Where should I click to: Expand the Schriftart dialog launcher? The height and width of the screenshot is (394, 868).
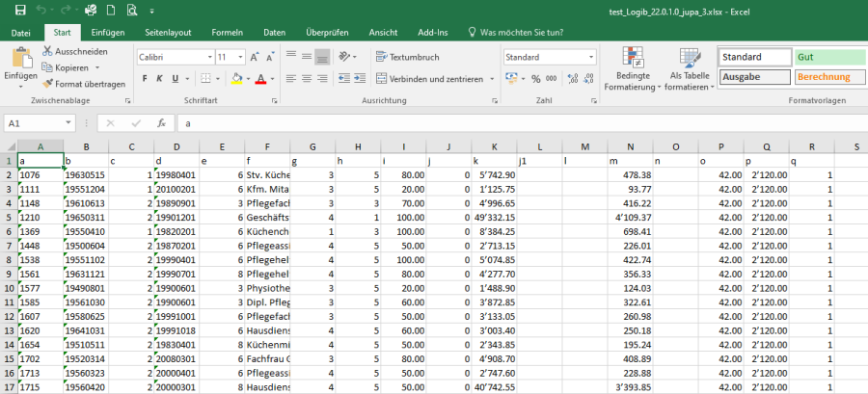pos(274,100)
